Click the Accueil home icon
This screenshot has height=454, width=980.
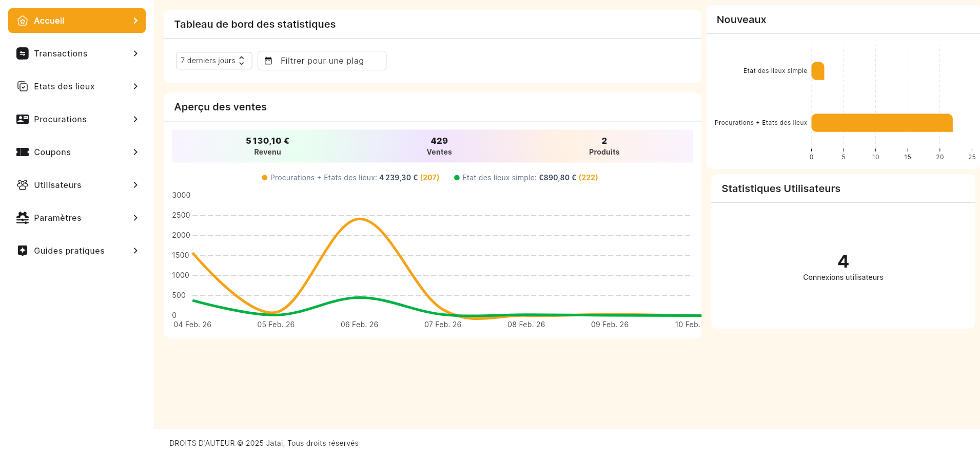pos(23,21)
